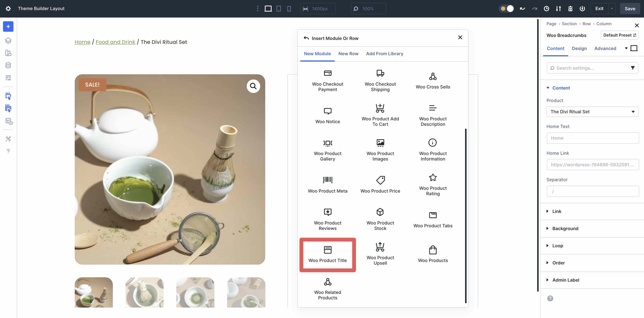Switch to the Add From Library tab

385,53
